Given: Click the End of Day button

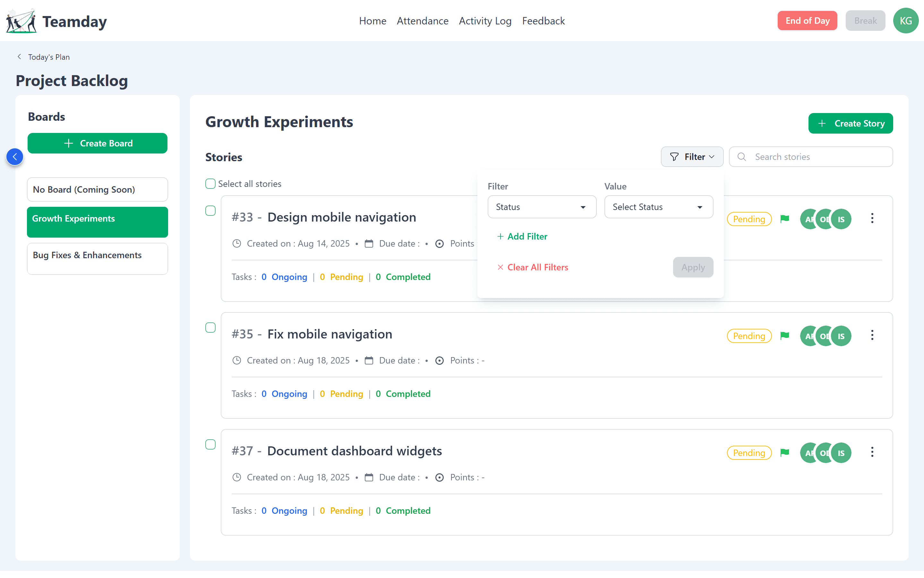Looking at the screenshot, I should (807, 21).
